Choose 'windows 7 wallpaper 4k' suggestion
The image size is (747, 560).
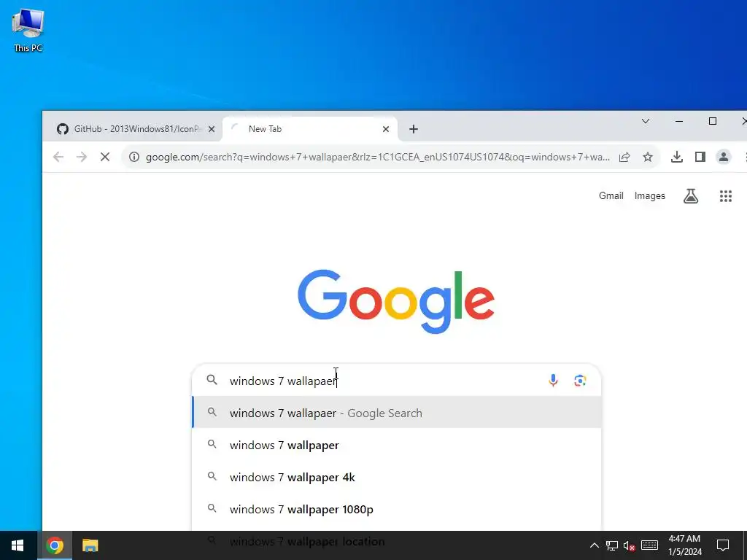tap(396, 477)
